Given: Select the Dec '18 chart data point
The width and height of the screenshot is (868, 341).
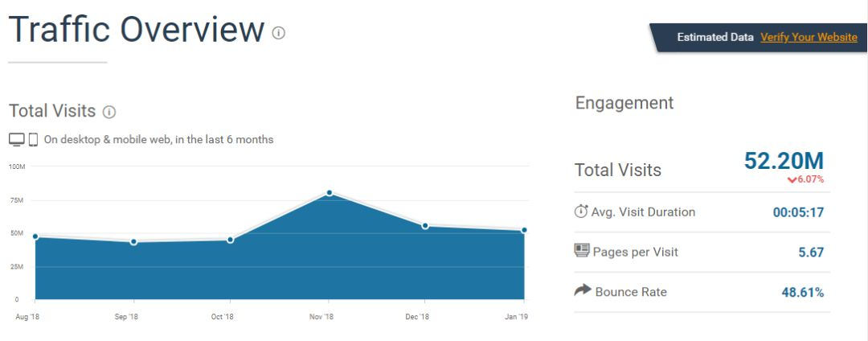Looking at the screenshot, I should (425, 226).
